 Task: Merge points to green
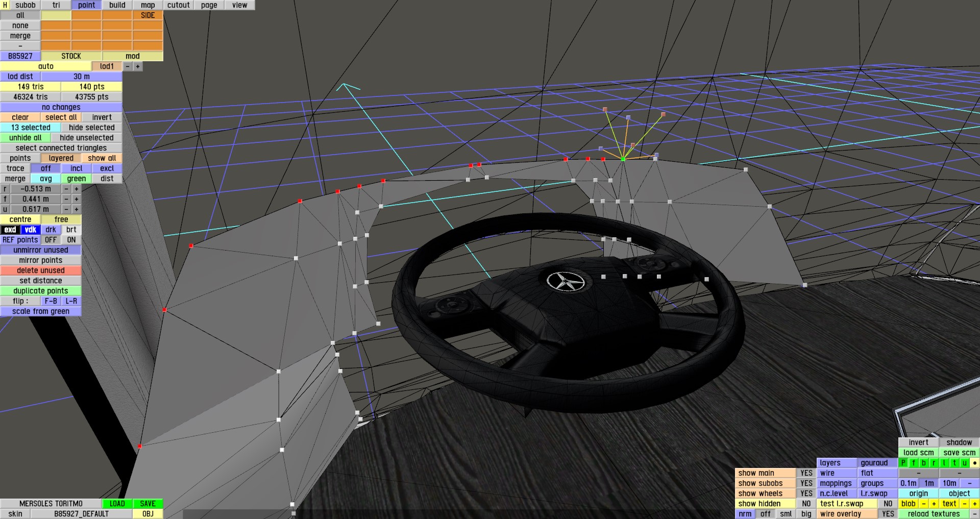click(x=77, y=179)
